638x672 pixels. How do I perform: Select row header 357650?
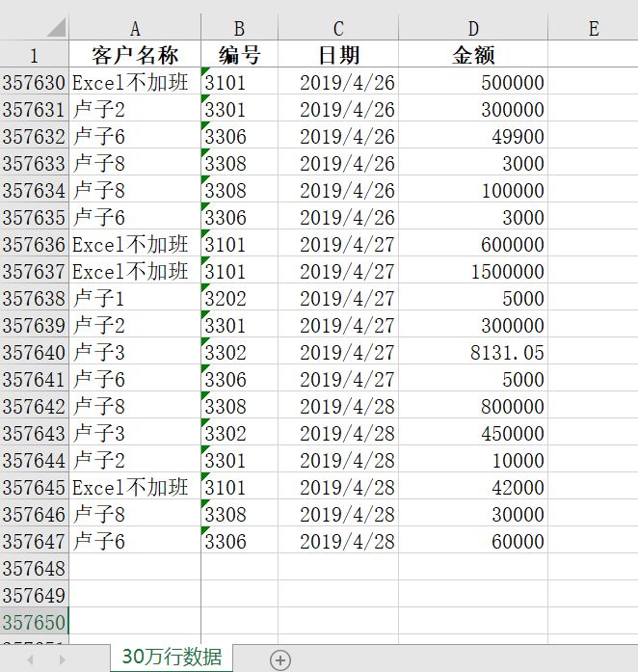(34, 622)
